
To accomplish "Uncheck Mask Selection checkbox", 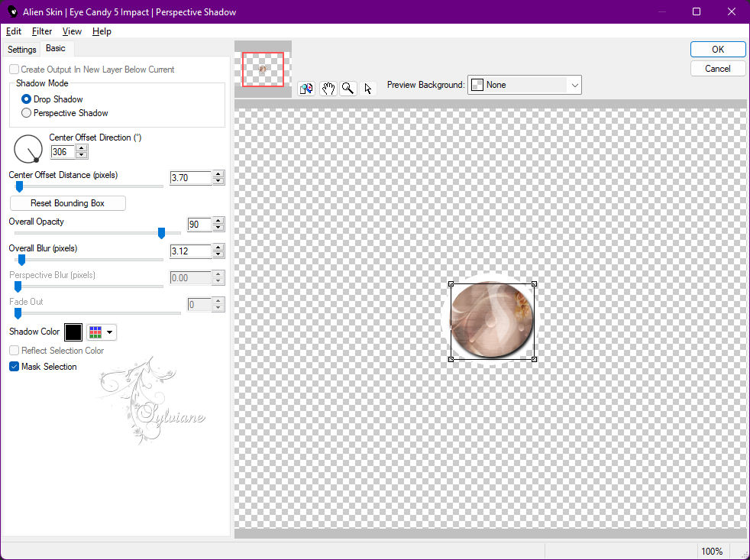I will [x=15, y=367].
